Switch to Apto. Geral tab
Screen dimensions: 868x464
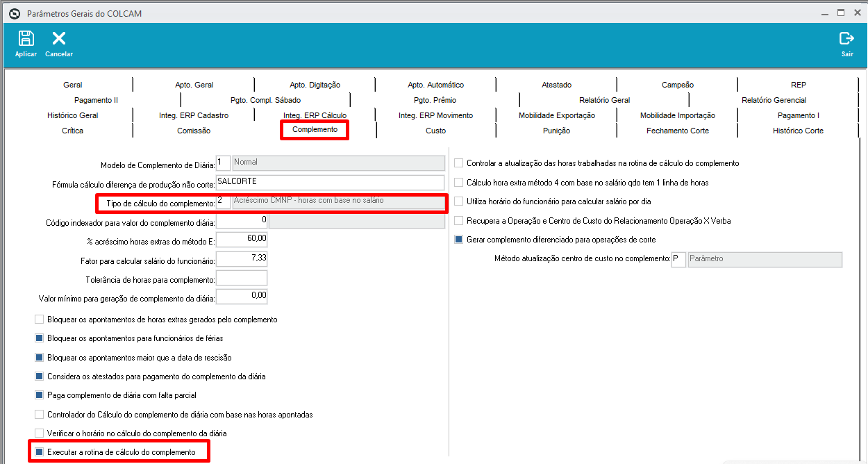coord(194,85)
